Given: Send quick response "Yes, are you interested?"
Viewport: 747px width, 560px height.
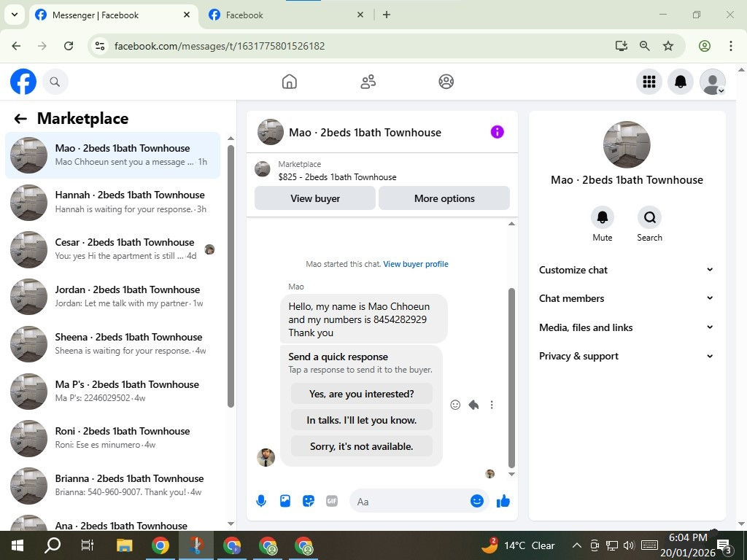Looking at the screenshot, I should coord(362,394).
